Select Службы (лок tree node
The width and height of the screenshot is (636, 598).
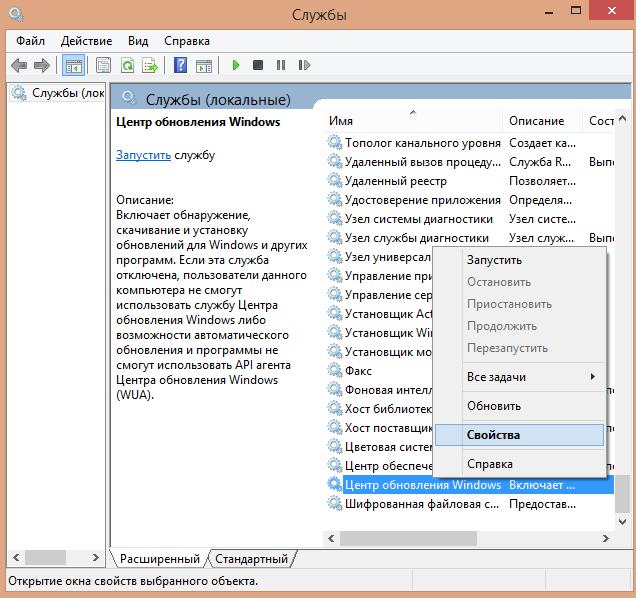pyautogui.click(x=58, y=93)
